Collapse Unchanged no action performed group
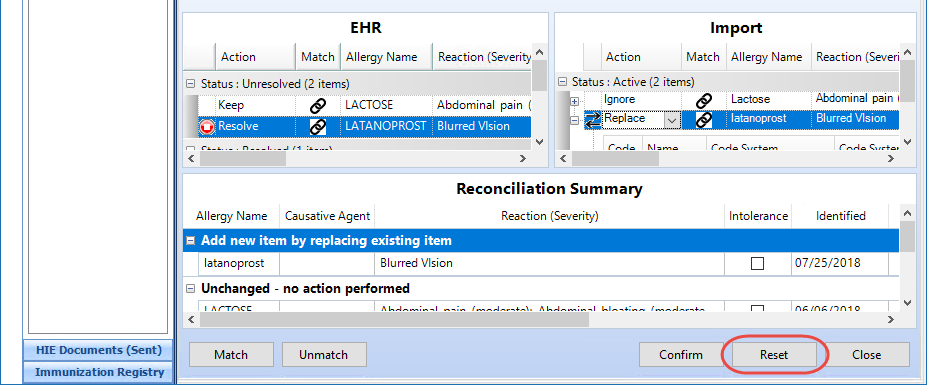 (x=191, y=289)
